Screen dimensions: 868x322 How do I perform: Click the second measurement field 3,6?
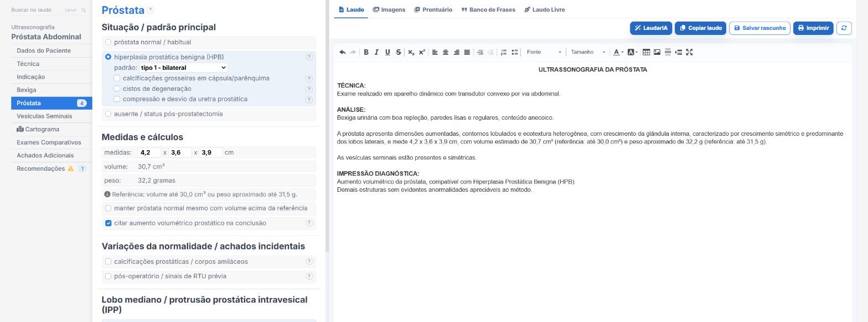(x=180, y=152)
